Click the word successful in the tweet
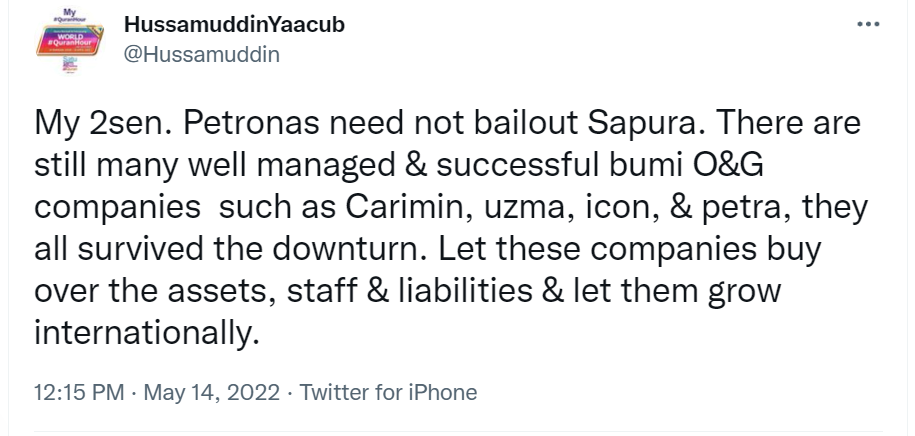915x436 pixels. click(x=518, y=166)
